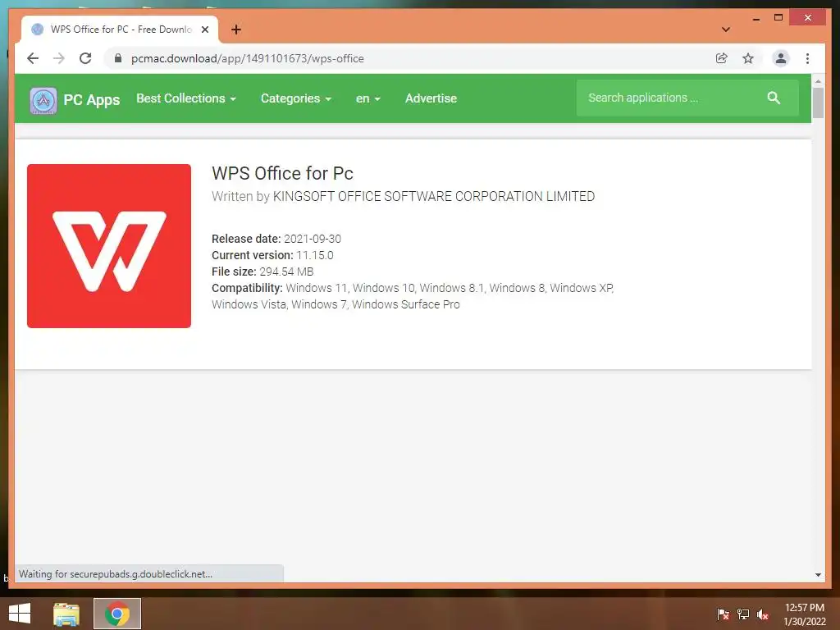This screenshot has height=630, width=840.
Task: Click the WPS Office for Pc title
Action: pos(282,174)
